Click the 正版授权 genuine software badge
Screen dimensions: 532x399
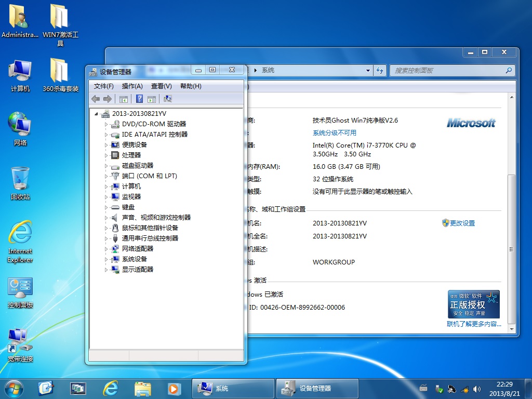(474, 304)
